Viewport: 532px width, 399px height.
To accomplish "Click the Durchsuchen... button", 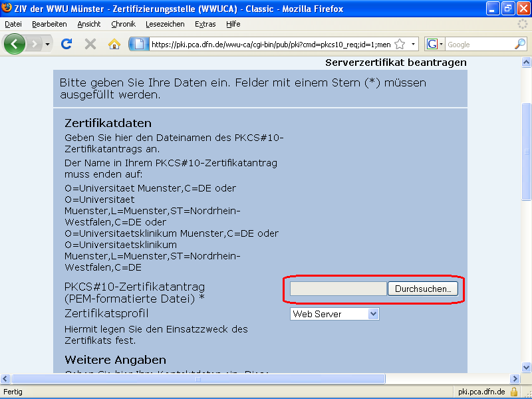I will click(423, 289).
